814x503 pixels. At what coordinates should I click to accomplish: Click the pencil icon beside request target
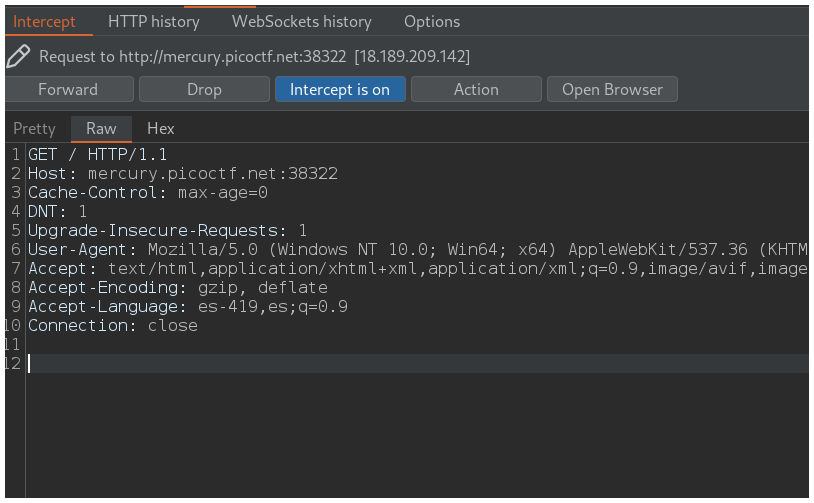[18, 56]
